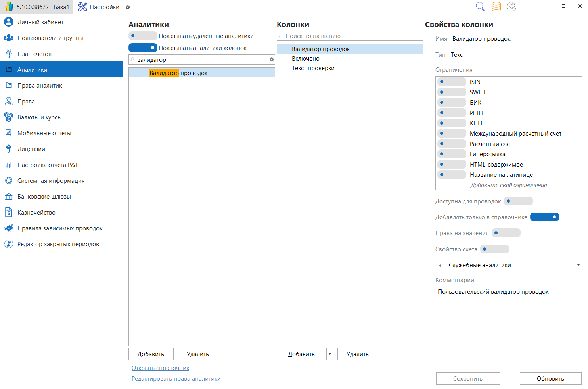Open the orange database icon
Image resolution: width=588 pixels, height=389 pixels.
tap(496, 7)
